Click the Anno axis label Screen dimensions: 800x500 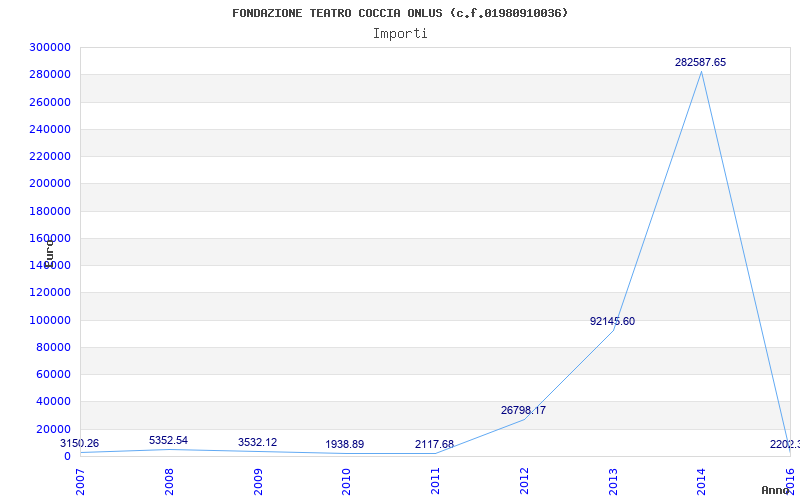click(775, 490)
